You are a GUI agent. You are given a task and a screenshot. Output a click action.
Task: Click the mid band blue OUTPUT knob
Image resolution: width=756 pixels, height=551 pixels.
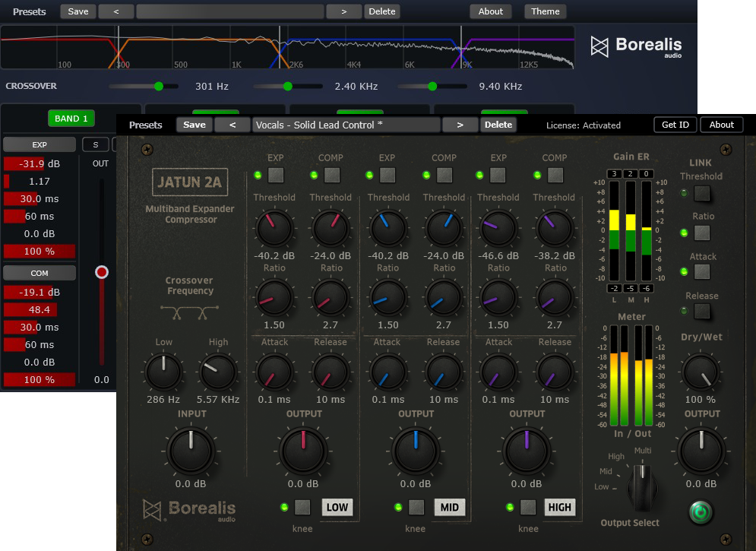[x=416, y=451]
